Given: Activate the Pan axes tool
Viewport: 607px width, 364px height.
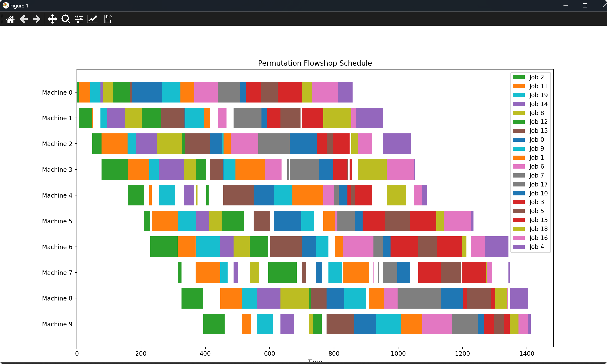Looking at the screenshot, I should pos(52,19).
